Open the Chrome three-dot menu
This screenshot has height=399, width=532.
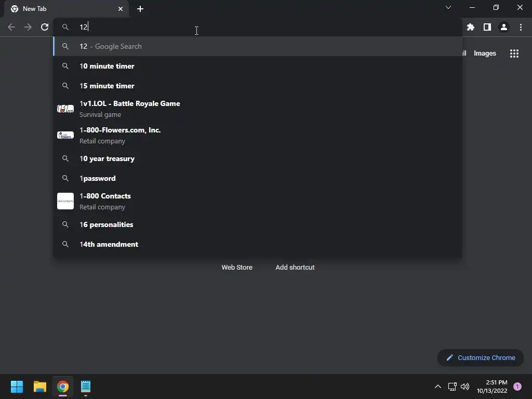[x=521, y=27]
